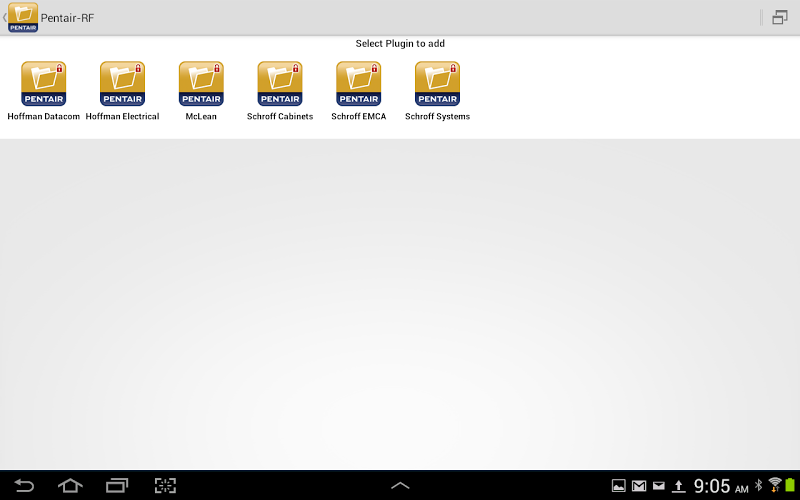Open the picture notification icon
Screen dimensions: 800x500
click(618, 486)
